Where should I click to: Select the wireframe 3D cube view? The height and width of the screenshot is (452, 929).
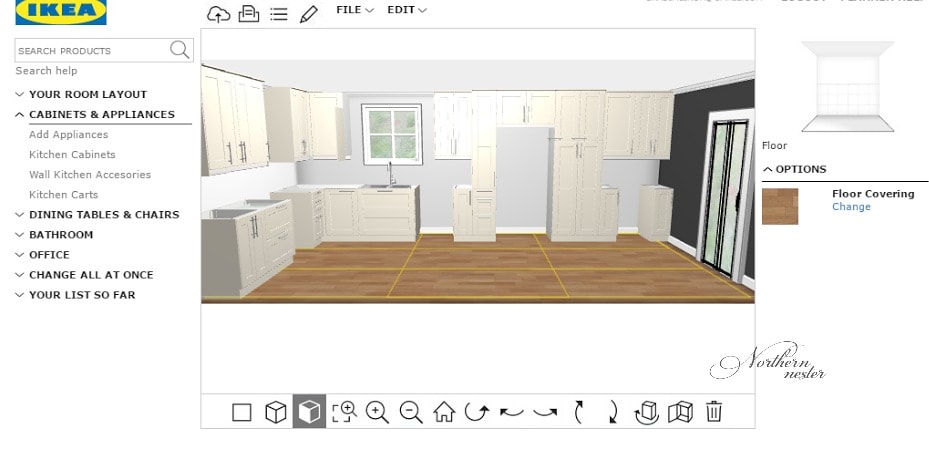pyautogui.click(x=276, y=412)
